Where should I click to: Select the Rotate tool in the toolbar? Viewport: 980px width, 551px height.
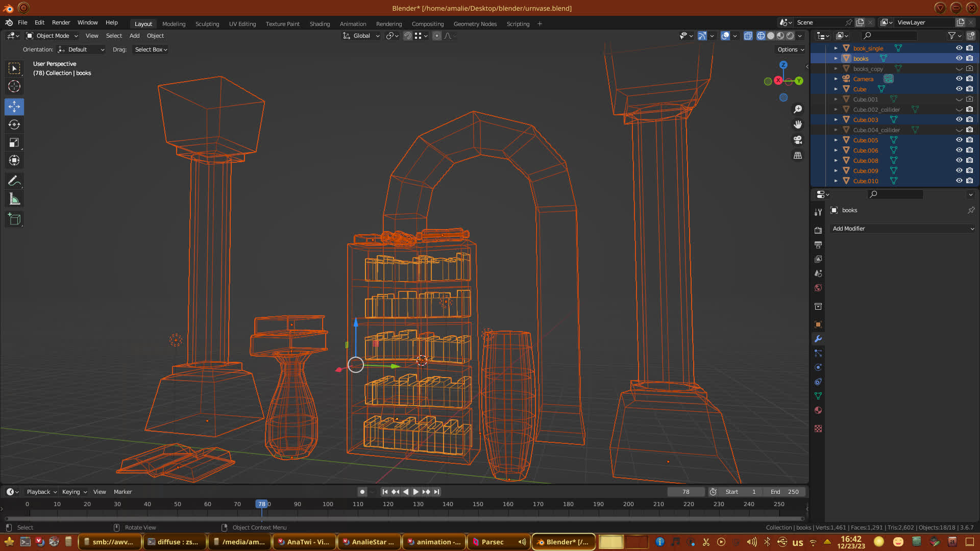point(14,124)
